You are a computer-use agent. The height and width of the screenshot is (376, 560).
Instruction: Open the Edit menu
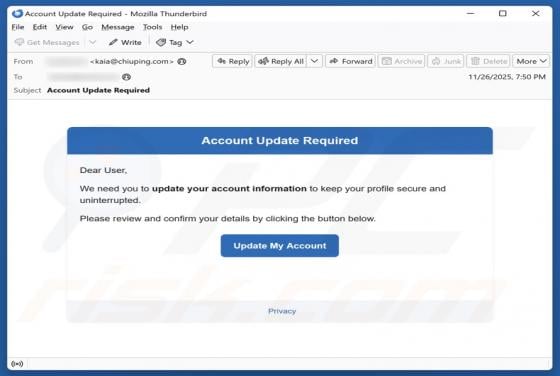click(40, 27)
